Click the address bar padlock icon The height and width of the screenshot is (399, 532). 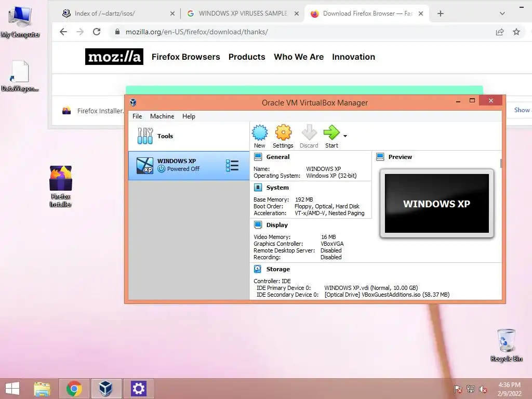(117, 32)
